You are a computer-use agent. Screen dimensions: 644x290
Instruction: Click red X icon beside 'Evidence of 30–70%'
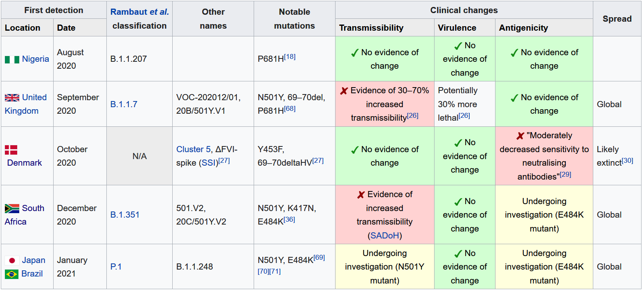point(344,91)
